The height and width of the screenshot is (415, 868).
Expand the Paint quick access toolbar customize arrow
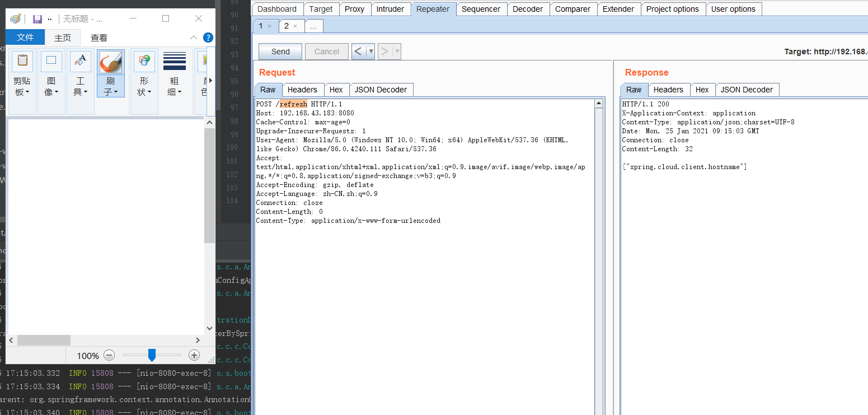tap(50, 19)
